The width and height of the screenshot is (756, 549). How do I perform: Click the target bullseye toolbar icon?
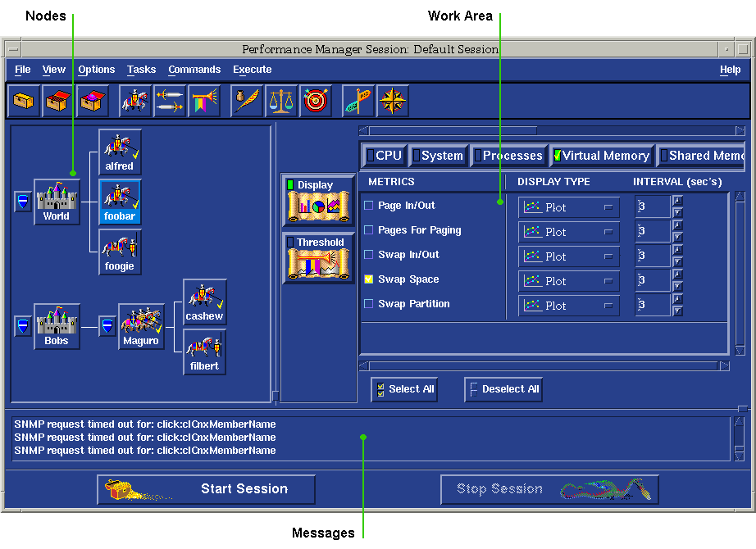[x=316, y=102]
